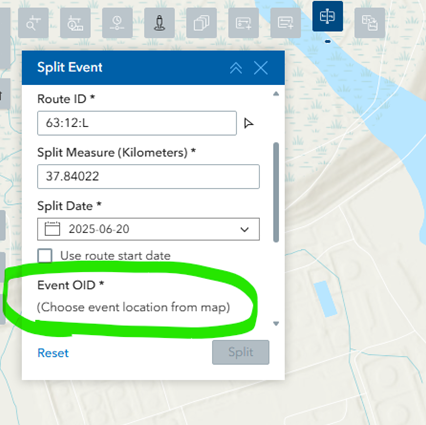Select the map pin marker tool
426x425 pixels.
[159, 23]
